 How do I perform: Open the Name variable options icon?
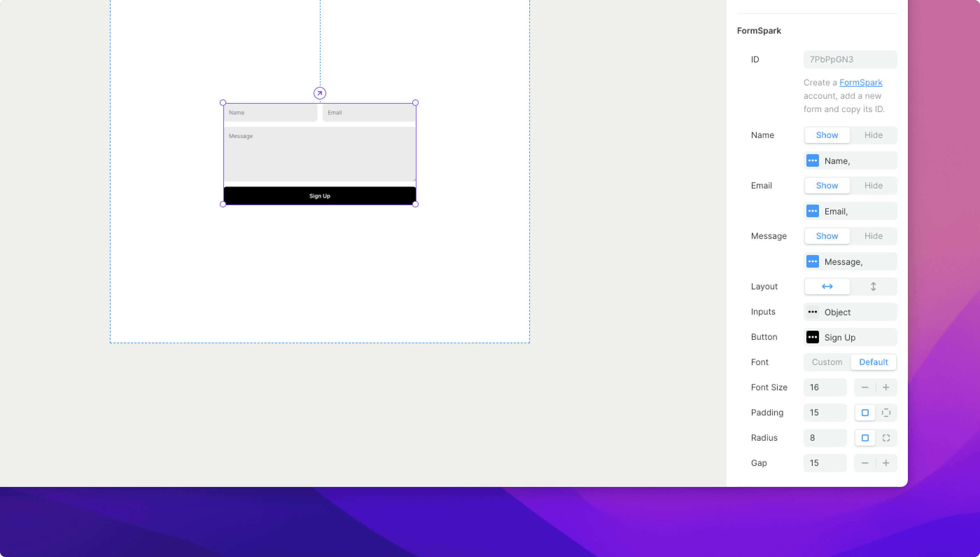[x=813, y=160]
